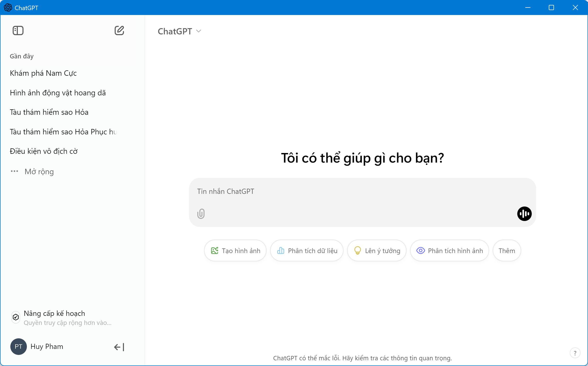
Task: Click the Lên ý tưởng lightbulb icon
Action: (357, 250)
